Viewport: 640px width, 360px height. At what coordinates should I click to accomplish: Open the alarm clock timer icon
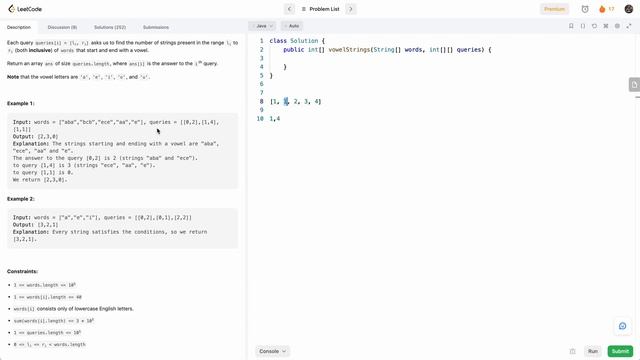point(585,9)
